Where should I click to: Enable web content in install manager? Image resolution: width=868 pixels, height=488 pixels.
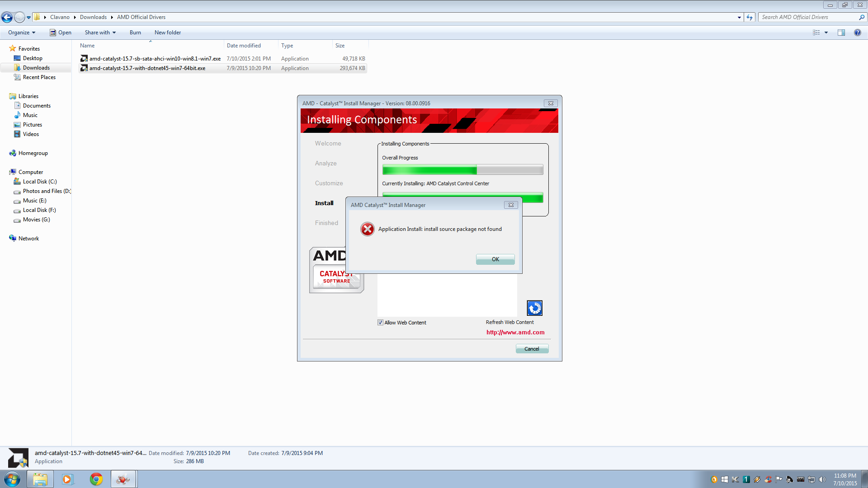click(x=380, y=322)
